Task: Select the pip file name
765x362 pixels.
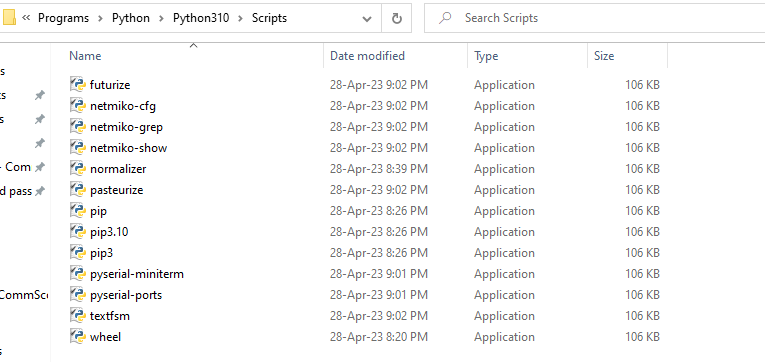Action: point(98,211)
